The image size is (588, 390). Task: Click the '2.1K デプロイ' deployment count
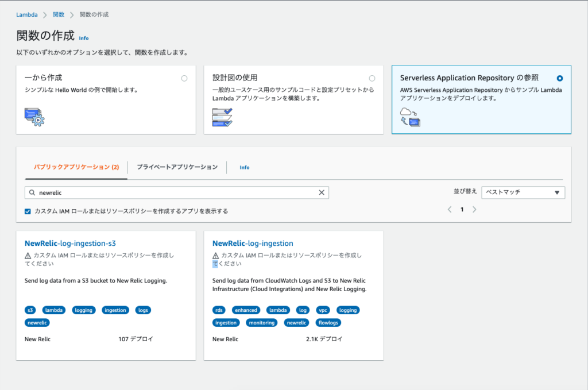(x=324, y=339)
